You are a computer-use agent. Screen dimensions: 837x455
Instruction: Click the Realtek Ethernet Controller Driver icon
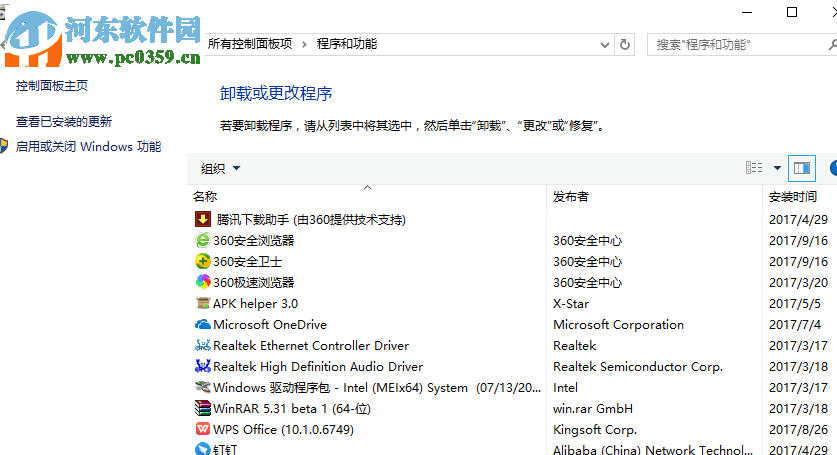coord(202,346)
